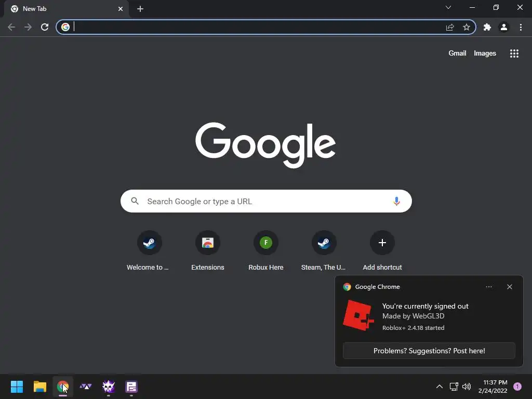
Task: Dismiss the Google Chrome notification
Action: click(510, 287)
